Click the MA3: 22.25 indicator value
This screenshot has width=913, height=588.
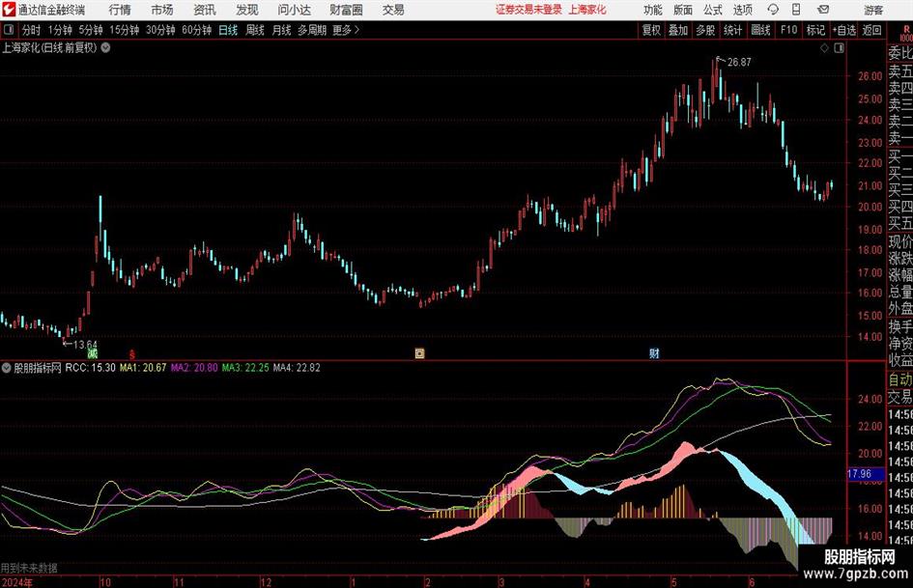point(245,368)
